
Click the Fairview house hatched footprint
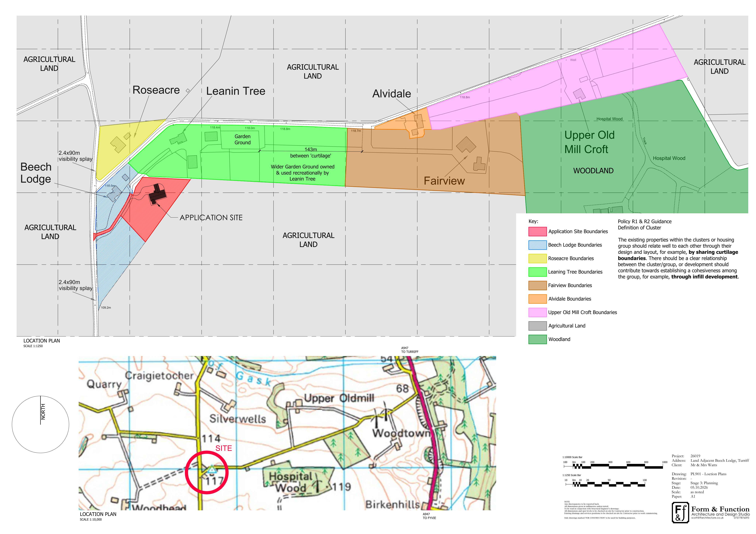click(466, 145)
